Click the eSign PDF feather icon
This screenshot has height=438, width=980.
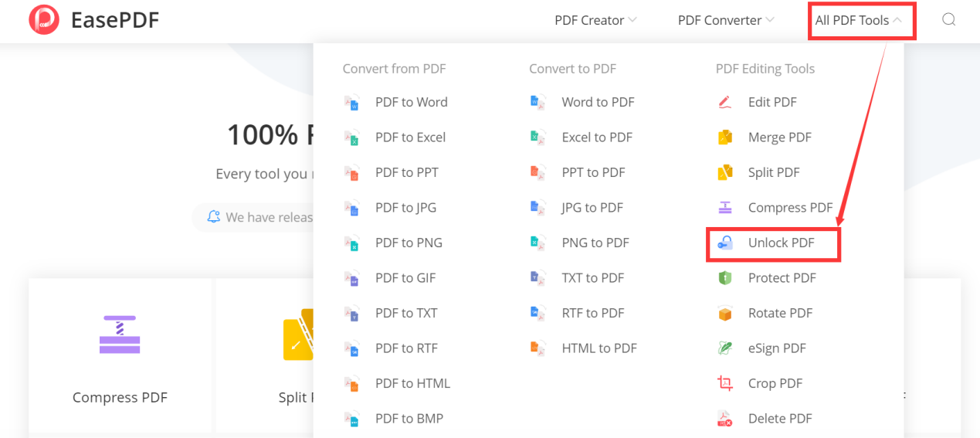click(724, 348)
